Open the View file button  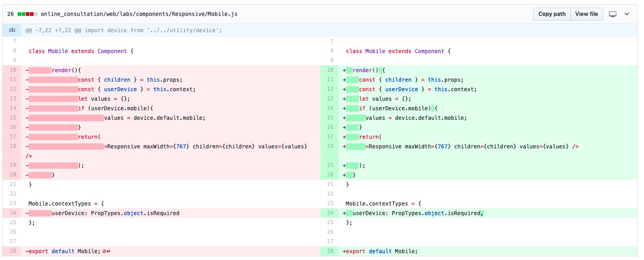click(x=586, y=14)
